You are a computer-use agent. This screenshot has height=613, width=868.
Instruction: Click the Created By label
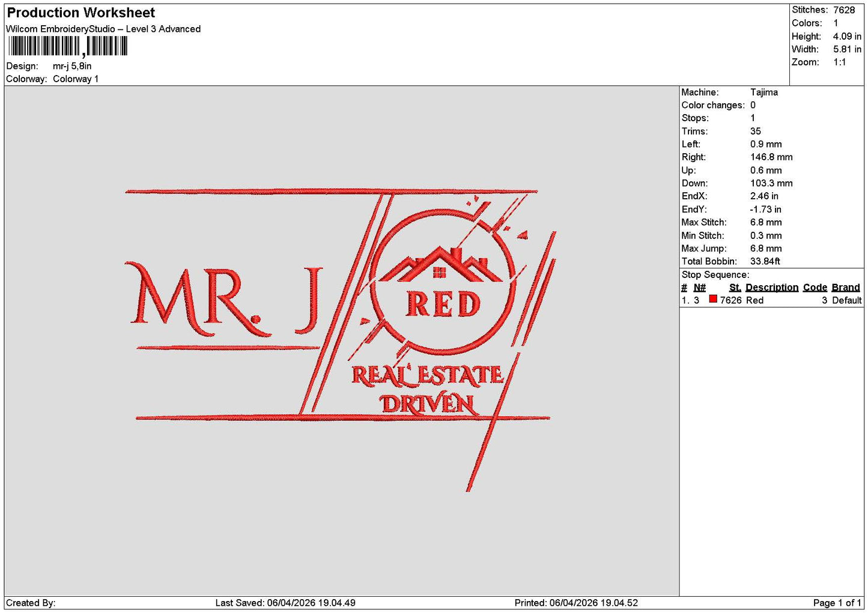(31, 603)
